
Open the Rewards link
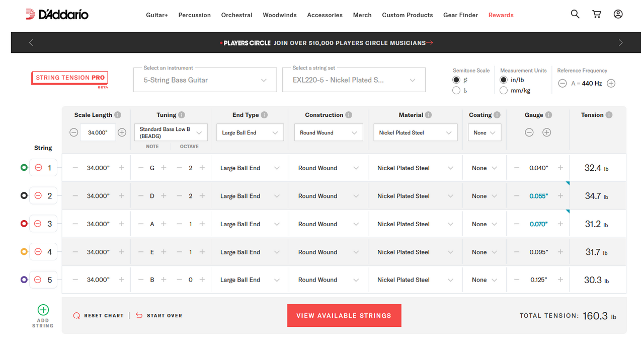tap(501, 15)
